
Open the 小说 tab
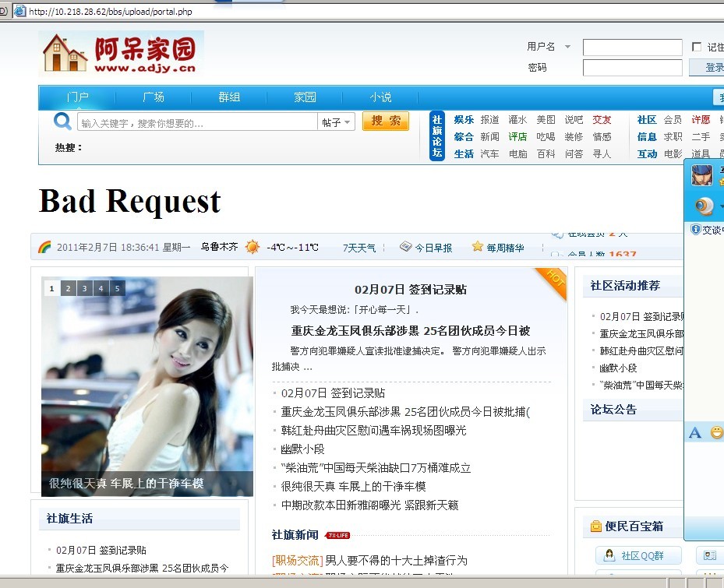coord(380,97)
